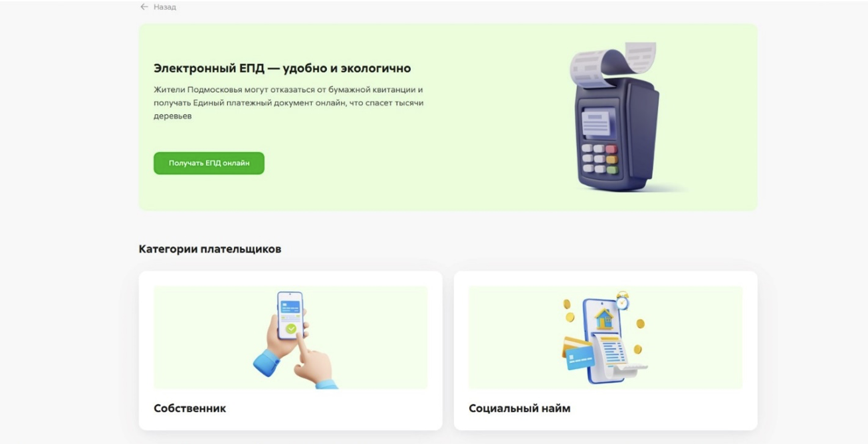Select the Электронный ЕПД banner heading
Viewport: 868px width, 444px height.
tap(282, 68)
